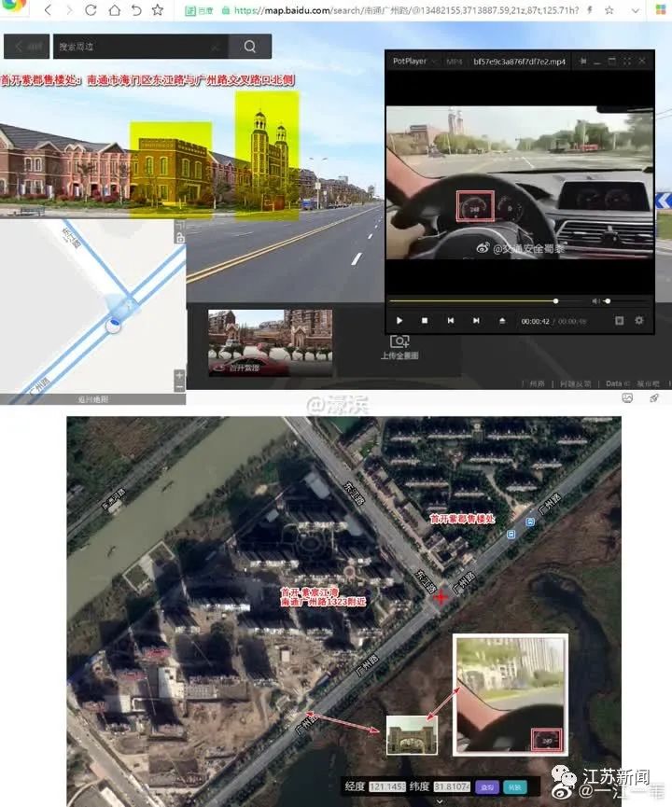Viewport: 672px width, 807px height.
Task: Toggle the lock icon on the mini map
Action: point(179,239)
